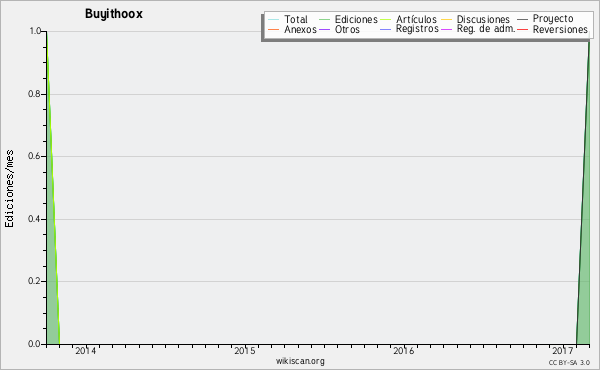
Task: Click the 0.0 y-axis value
Action: [34, 344]
